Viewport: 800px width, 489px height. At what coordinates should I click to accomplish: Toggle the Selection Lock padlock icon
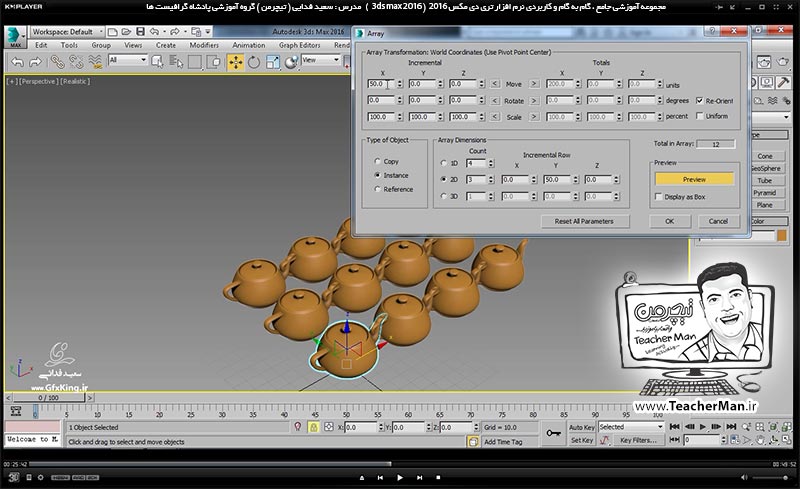tap(313, 427)
